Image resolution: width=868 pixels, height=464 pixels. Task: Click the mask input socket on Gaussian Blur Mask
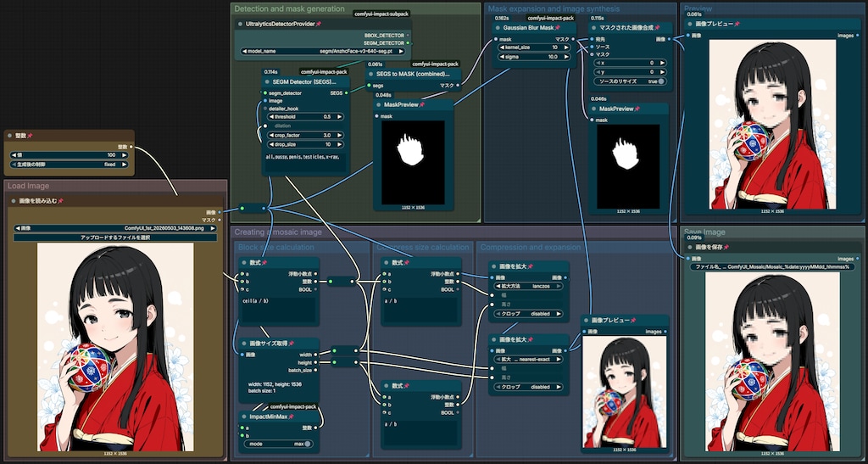coord(495,39)
